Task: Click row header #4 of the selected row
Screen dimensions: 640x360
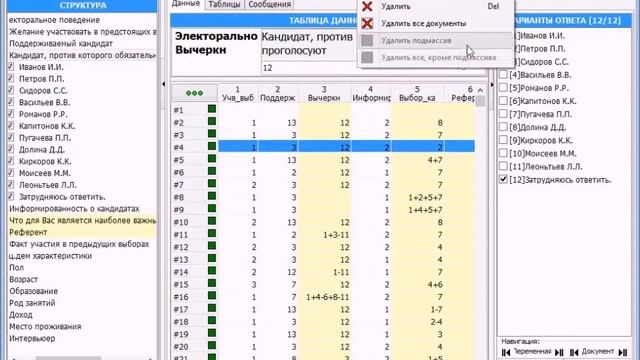Action: click(x=195, y=147)
